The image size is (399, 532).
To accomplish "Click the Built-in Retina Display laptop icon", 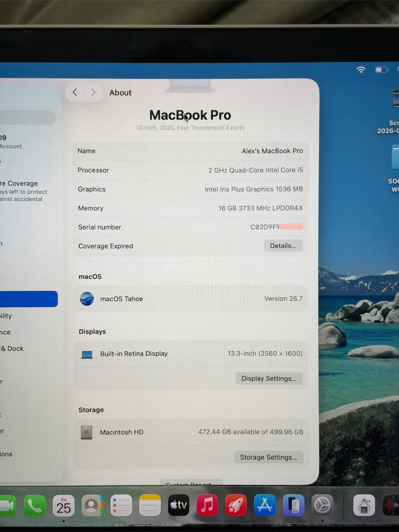I will click(x=87, y=354).
